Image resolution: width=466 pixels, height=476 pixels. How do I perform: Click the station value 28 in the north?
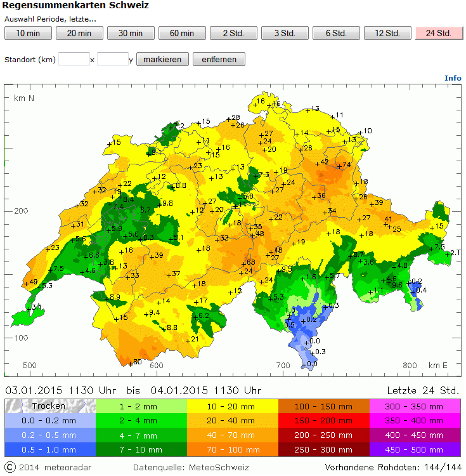click(x=236, y=117)
